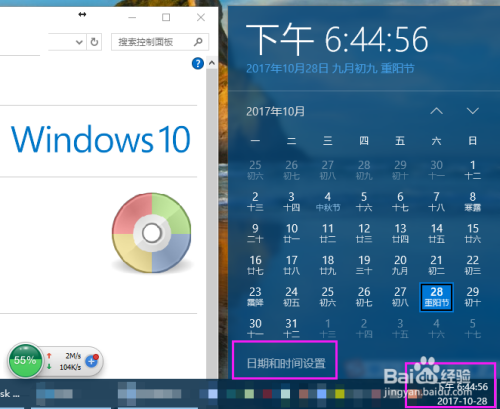Select October 1 十二 in calendar
The height and width of the screenshot is (409, 500).
point(473,170)
